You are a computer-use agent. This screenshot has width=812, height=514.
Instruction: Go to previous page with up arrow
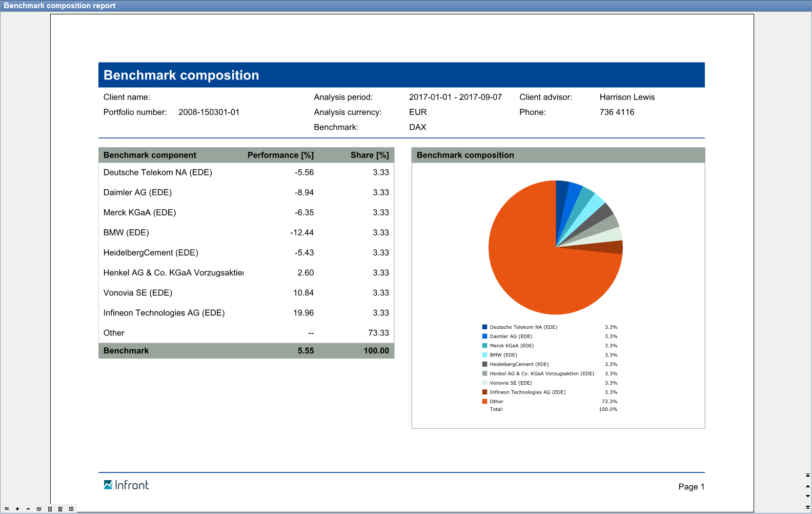point(808,486)
